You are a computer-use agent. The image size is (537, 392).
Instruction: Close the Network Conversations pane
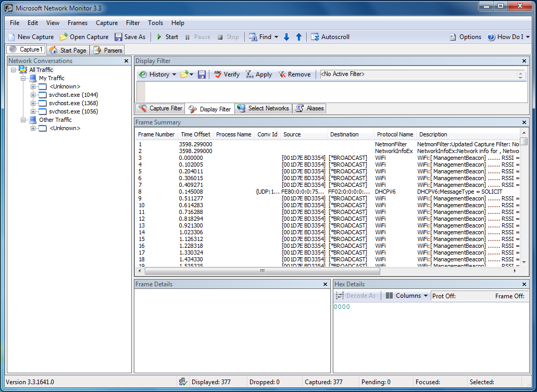[127, 61]
